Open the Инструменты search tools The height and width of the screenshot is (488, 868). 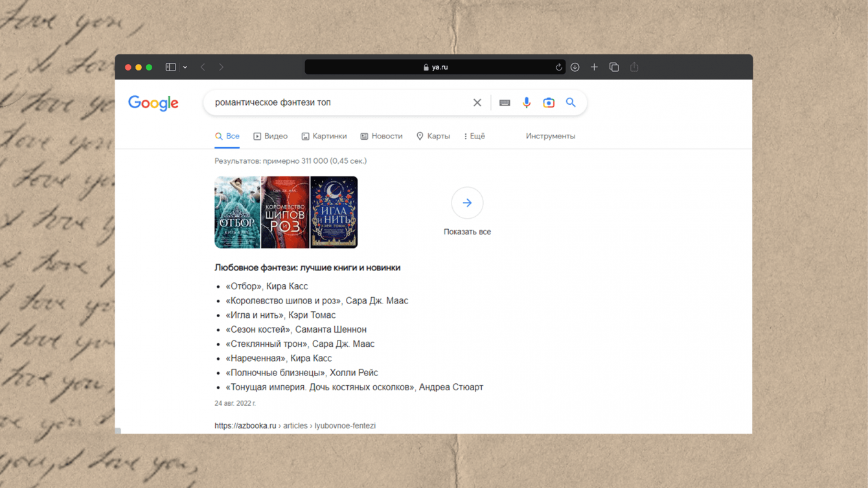(x=551, y=137)
